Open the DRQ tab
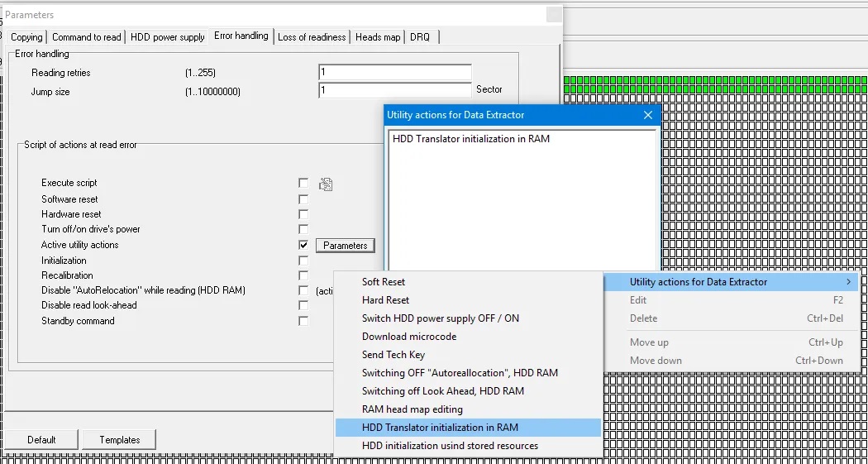868x464 pixels. pos(420,37)
